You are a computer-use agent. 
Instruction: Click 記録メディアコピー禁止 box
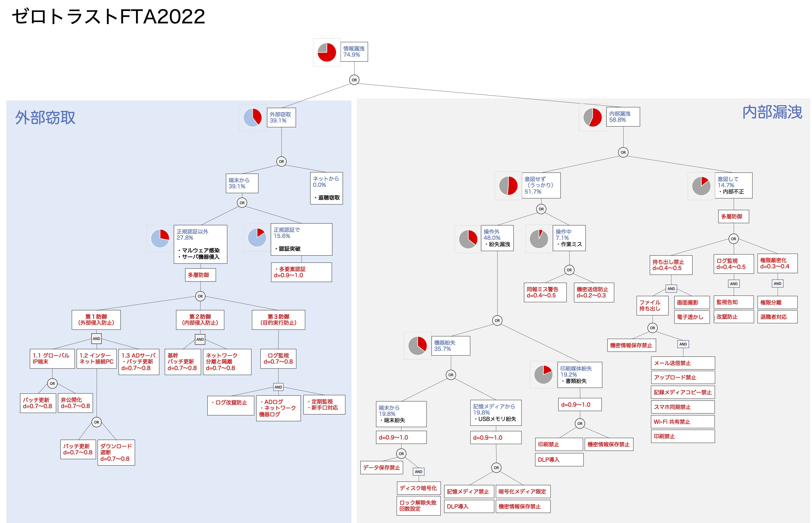(x=683, y=392)
